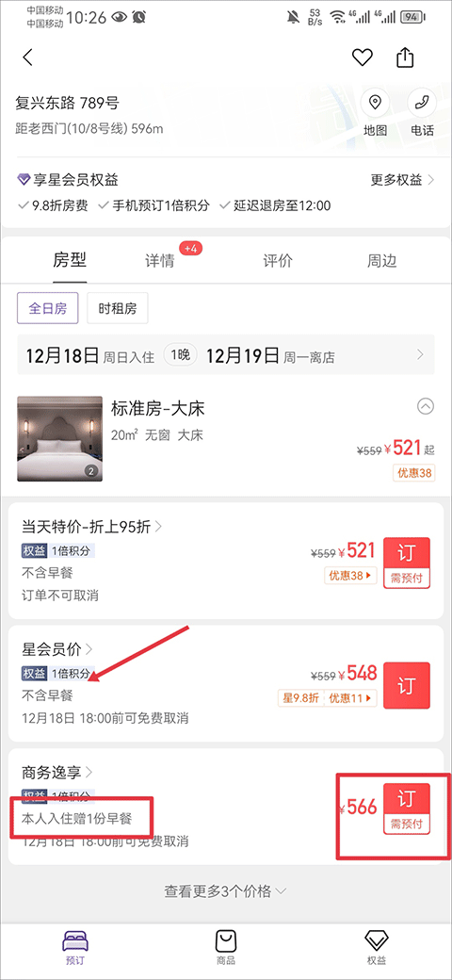Book the 商务逸享 566 rate

407,808
